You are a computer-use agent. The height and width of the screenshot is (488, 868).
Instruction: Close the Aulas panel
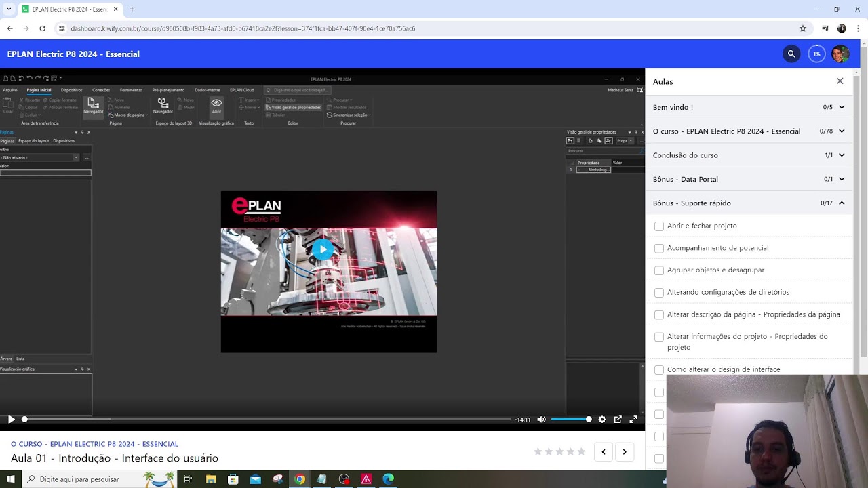840,81
